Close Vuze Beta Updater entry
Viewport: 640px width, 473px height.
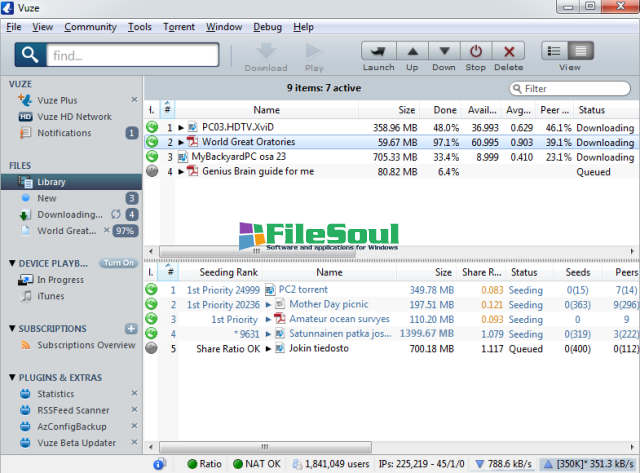click(x=134, y=442)
